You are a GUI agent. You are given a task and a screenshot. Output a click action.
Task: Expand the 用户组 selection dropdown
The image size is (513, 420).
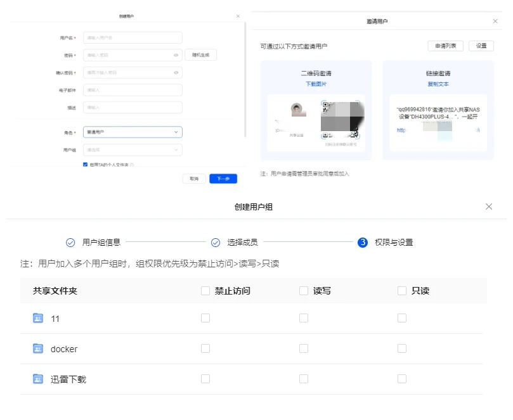133,150
